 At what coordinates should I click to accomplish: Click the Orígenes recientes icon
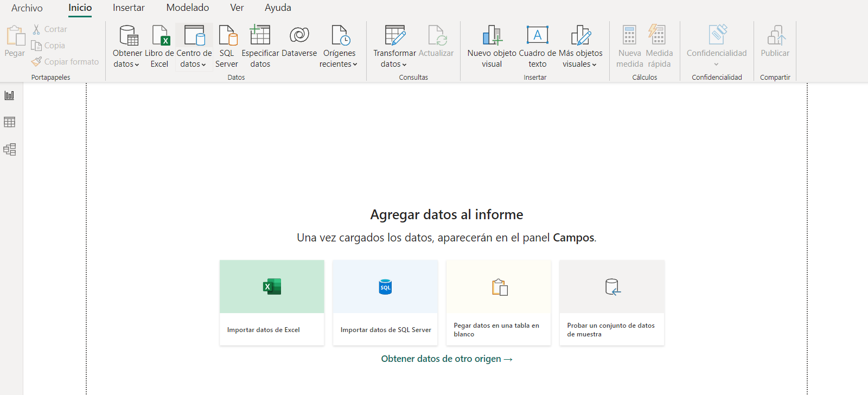click(341, 35)
